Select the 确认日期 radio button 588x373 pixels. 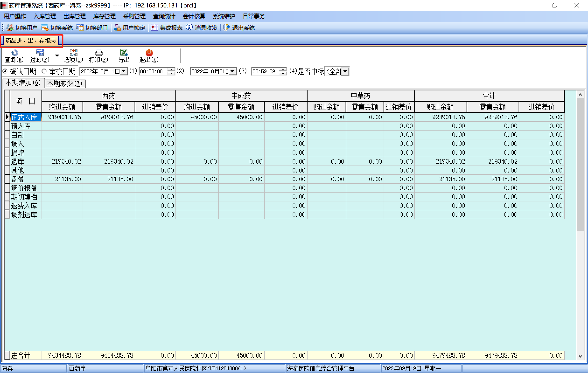[5, 72]
